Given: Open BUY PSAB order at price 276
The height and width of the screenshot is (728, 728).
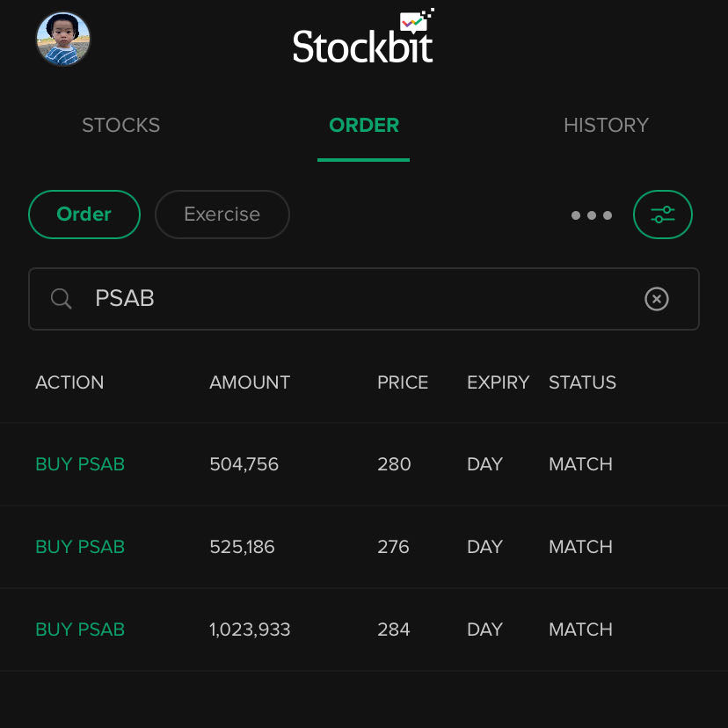Looking at the screenshot, I should pyautogui.click(x=363, y=547).
